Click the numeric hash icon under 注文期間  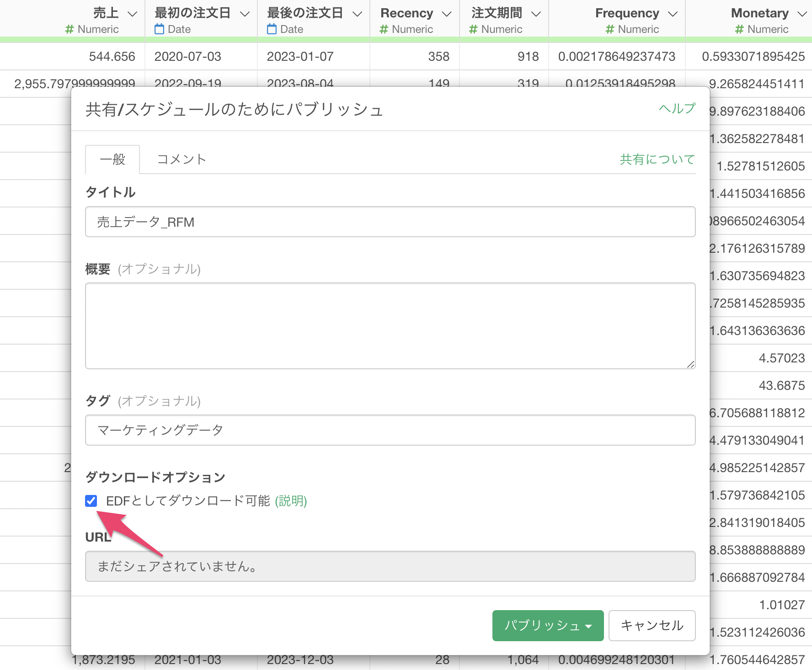473,29
